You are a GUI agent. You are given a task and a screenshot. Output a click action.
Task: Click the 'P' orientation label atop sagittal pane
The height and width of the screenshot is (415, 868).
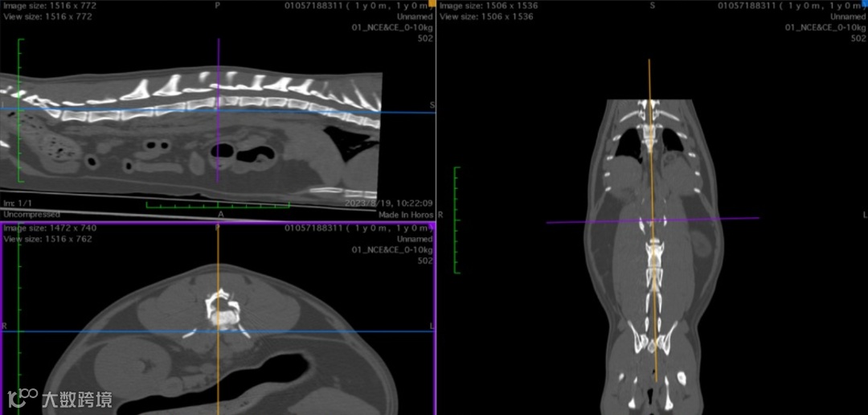click(218, 5)
